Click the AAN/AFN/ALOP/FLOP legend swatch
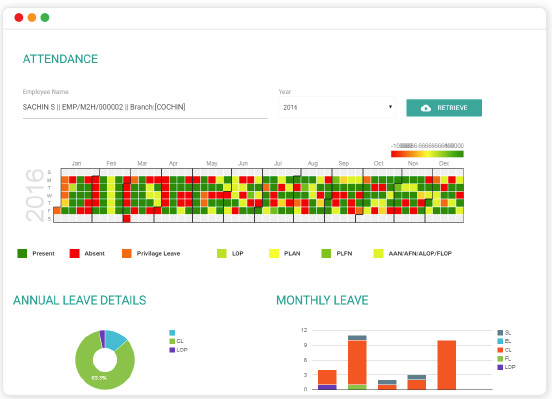Screen dimensions: 552x399 [x=378, y=253]
